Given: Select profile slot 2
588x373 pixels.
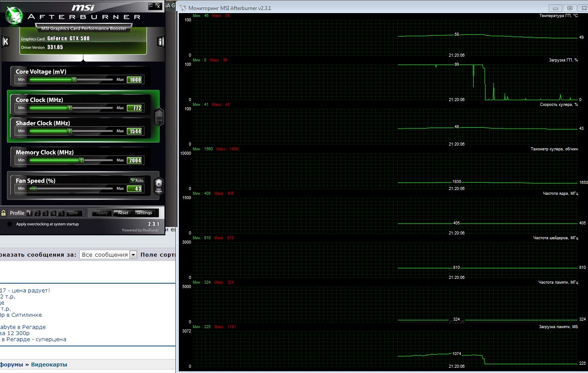Looking at the screenshot, I should pyautogui.click(x=38, y=213).
